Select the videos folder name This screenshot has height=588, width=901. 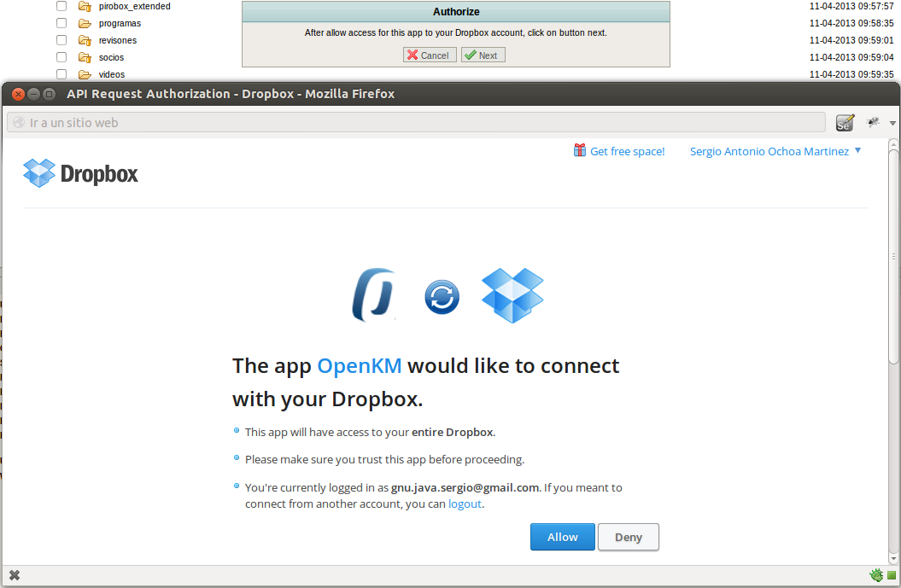[x=112, y=74]
